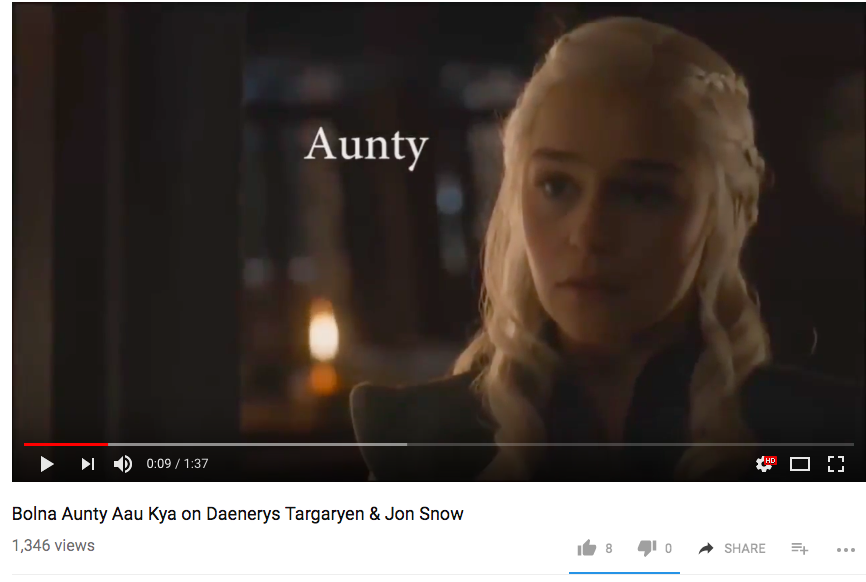This screenshot has height=582, width=866.
Task: Toggle theater mode rectangle icon
Action: (800, 464)
